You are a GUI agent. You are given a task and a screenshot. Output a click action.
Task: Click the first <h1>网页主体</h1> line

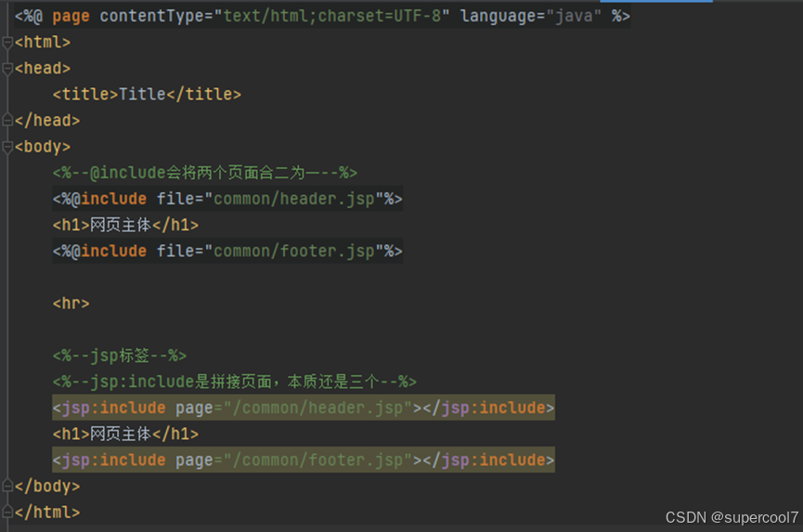click(x=125, y=225)
